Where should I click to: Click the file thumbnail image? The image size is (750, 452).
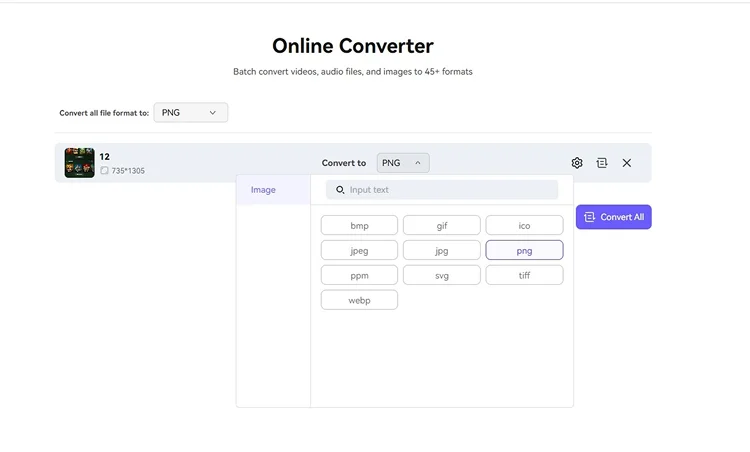tap(79, 163)
